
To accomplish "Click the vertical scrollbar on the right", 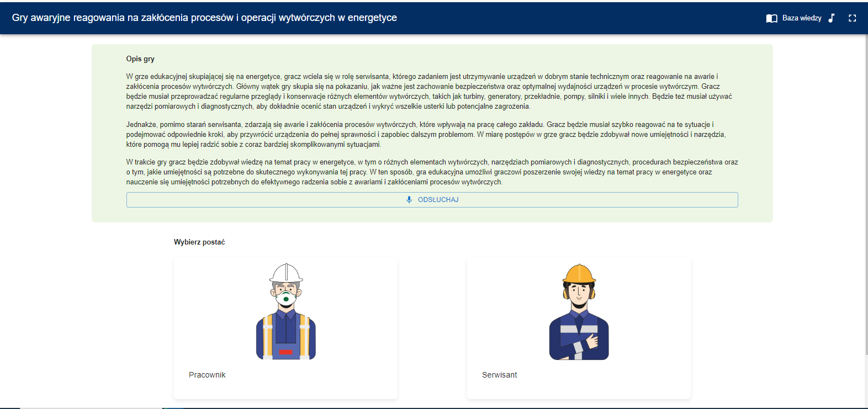I will click(x=866, y=193).
